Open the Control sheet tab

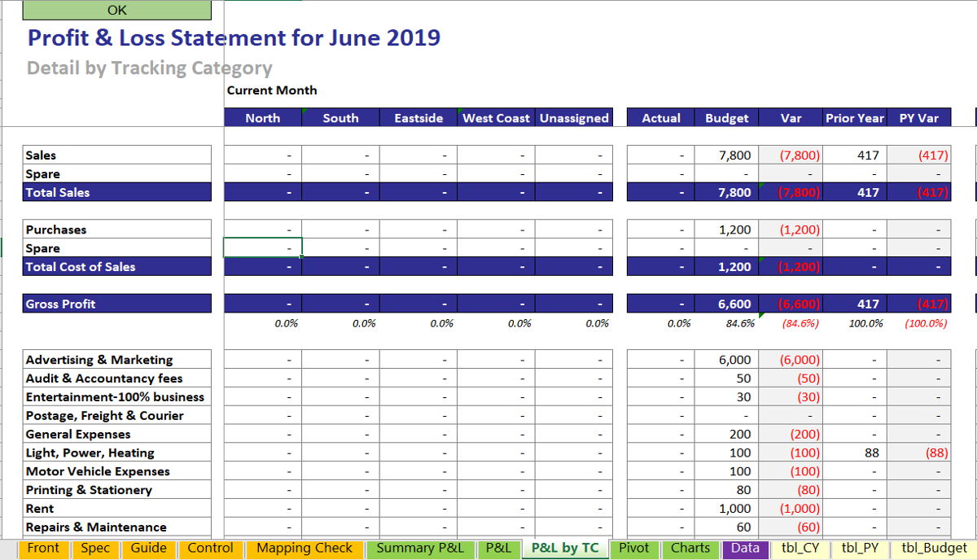click(211, 549)
